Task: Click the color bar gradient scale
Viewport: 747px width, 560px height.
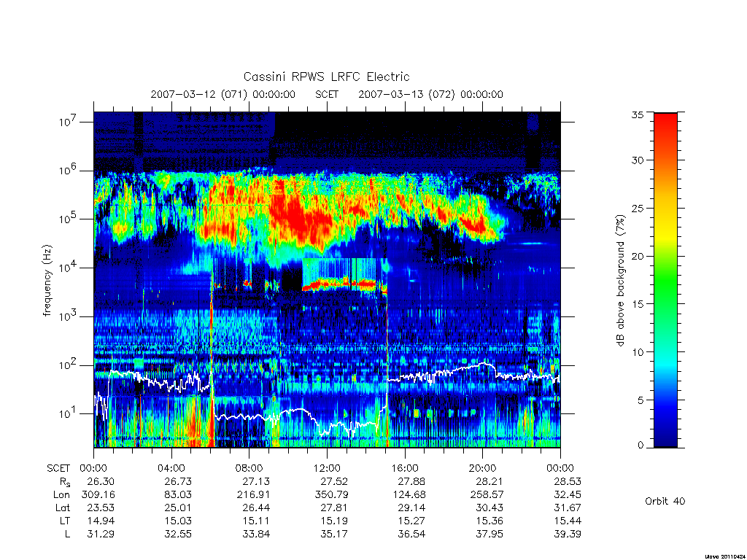Action: (665, 280)
